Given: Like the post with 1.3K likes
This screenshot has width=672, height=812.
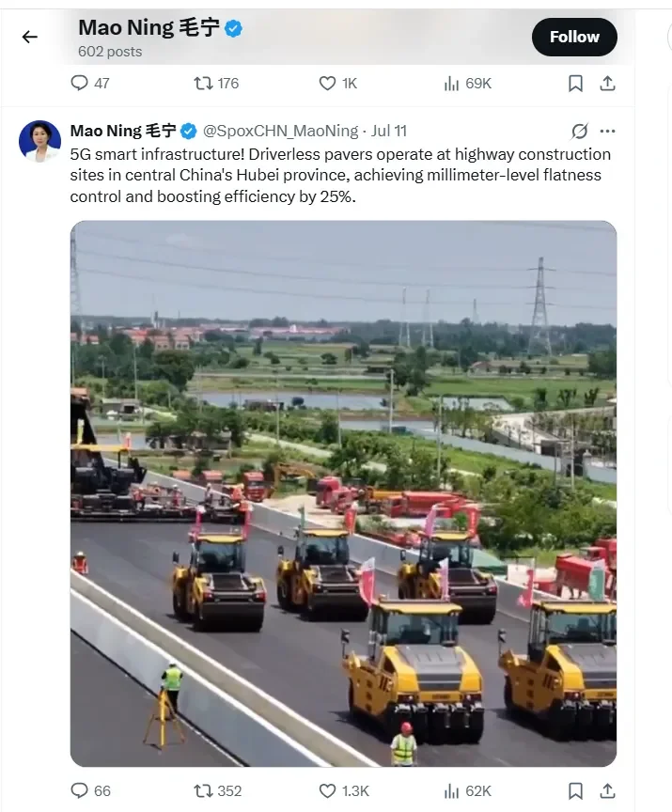Looking at the screenshot, I should click(x=344, y=790).
